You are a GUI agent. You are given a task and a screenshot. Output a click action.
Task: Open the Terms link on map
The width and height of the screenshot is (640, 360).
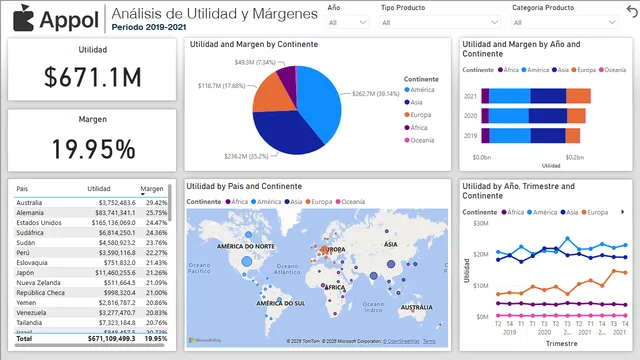(x=429, y=341)
